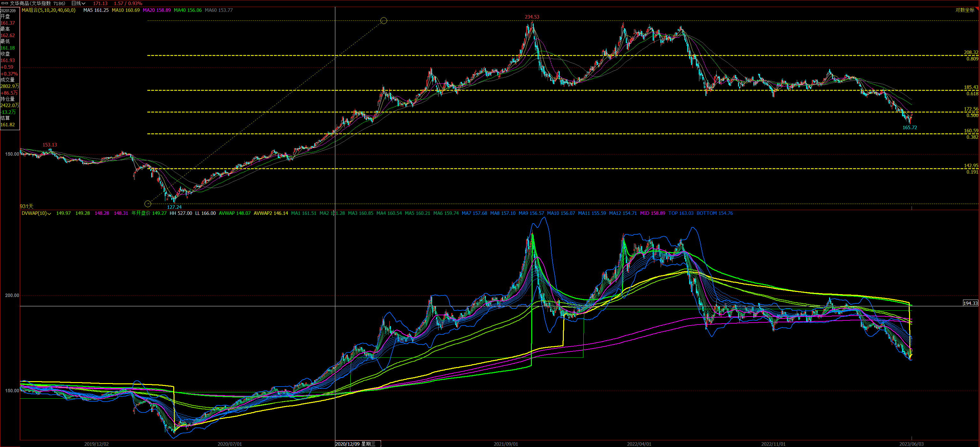
Task: Click the 文华商品(文华指数 7186) title
Action: 37,4
